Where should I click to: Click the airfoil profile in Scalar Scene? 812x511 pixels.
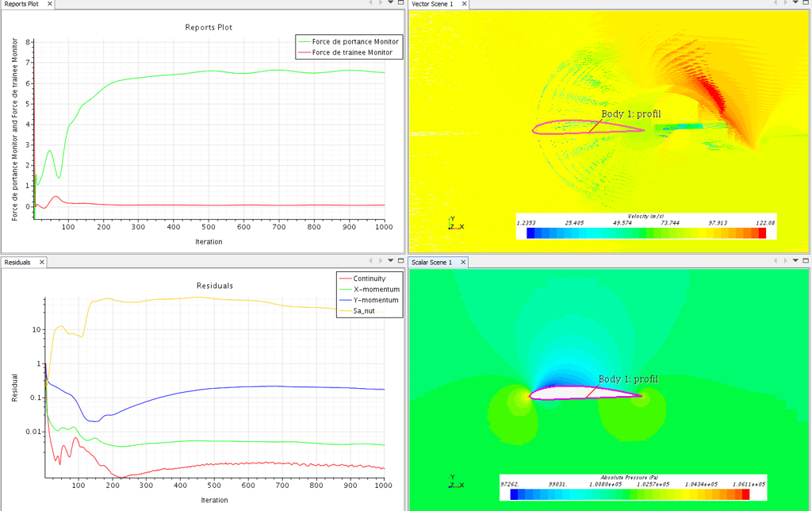[584, 394]
